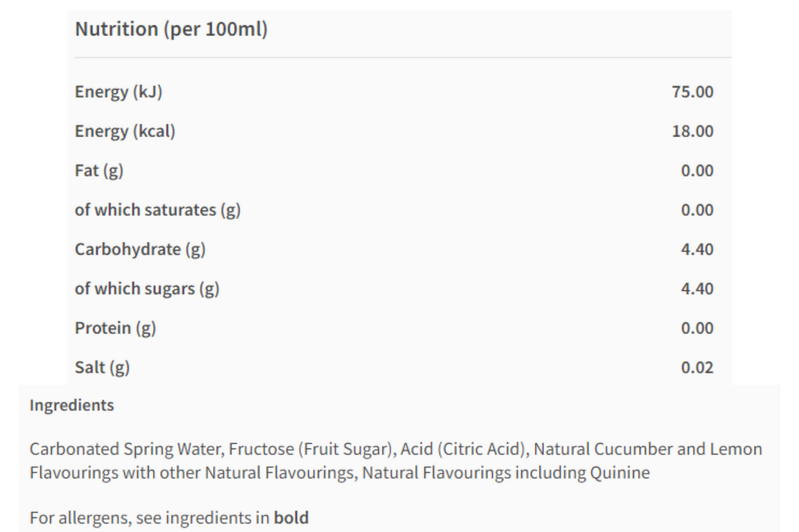Image resolution: width=799 pixels, height=532 pixels.
Task: Click the Carbohydrate row's 4.40 value
Action: point(697,249)
